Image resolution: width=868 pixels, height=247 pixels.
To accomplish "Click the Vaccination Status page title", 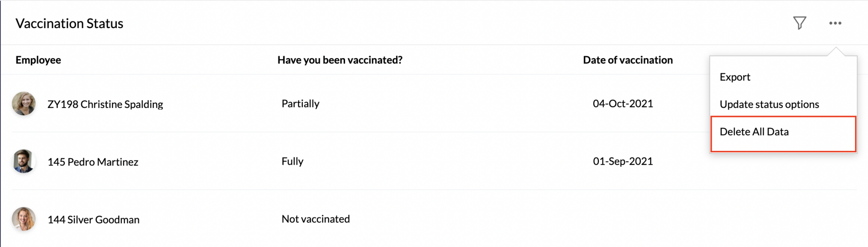I will tap(69, 23).
